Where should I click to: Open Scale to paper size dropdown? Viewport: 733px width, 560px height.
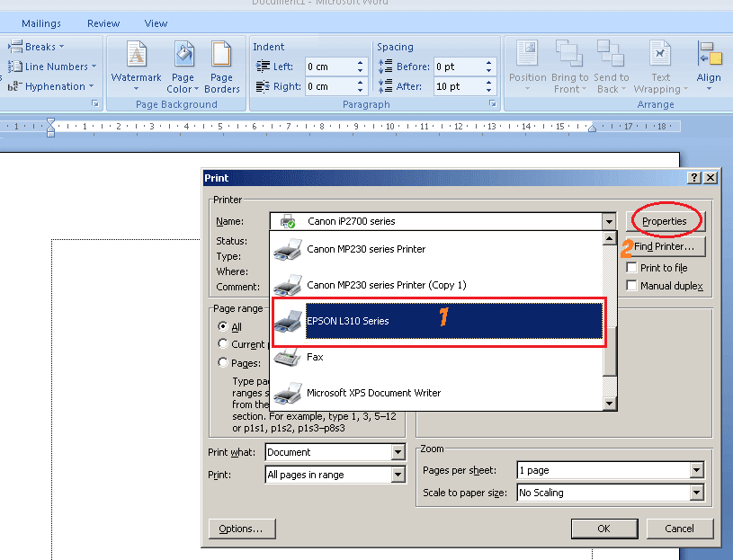696,493
